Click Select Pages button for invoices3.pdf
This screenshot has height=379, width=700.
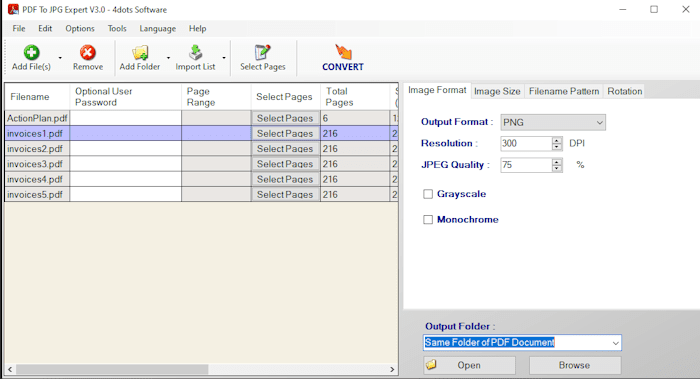(285, 164)
